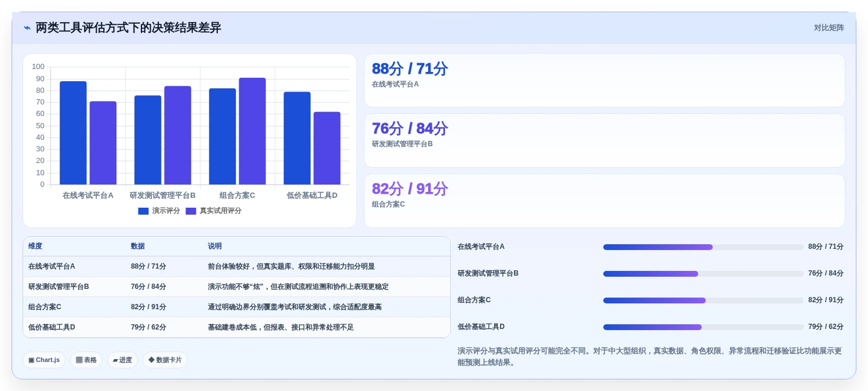
Task: Click the title 两类工具评估方式下的决策结果差异
Action: (x=129, y=28)
